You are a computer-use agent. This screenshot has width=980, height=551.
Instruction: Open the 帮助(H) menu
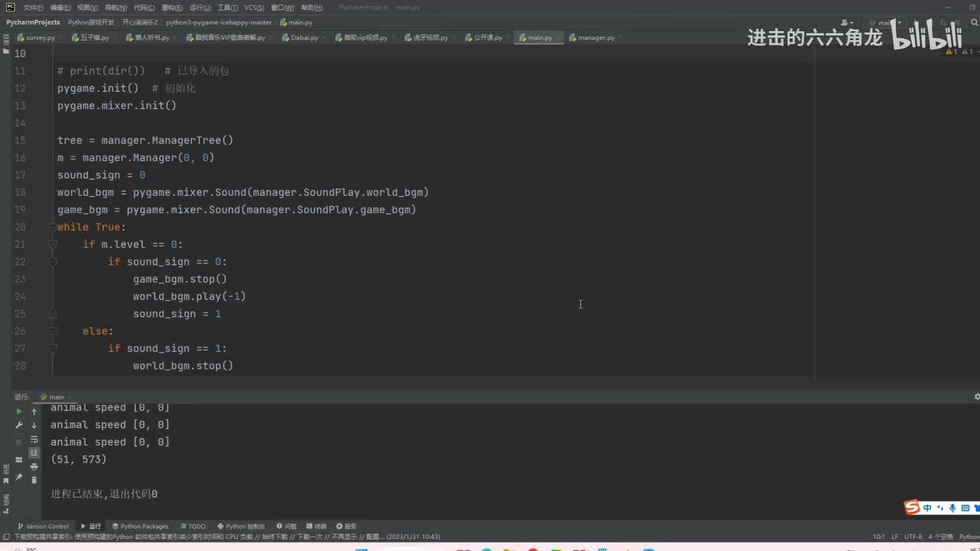[312, 8]
